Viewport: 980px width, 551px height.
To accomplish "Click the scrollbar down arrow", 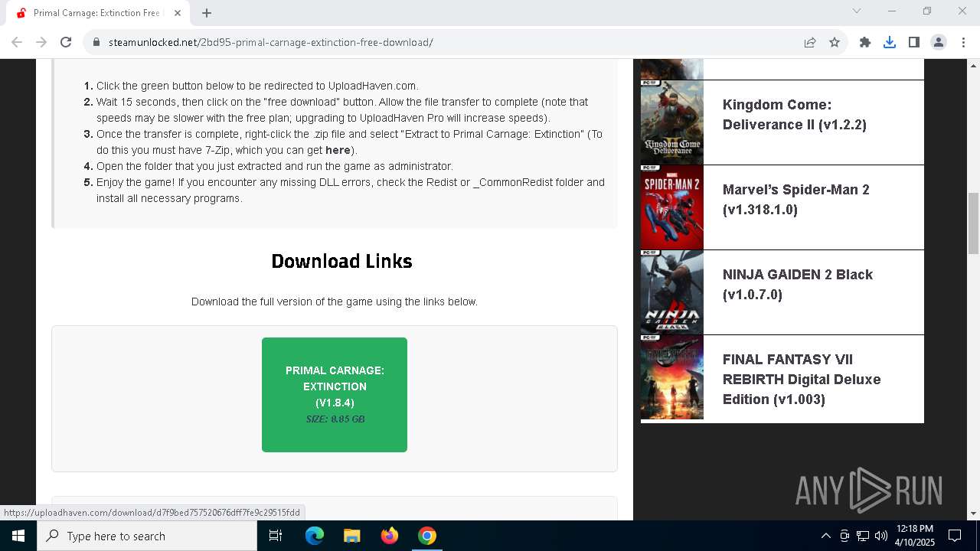I will (x=973, y=514).
